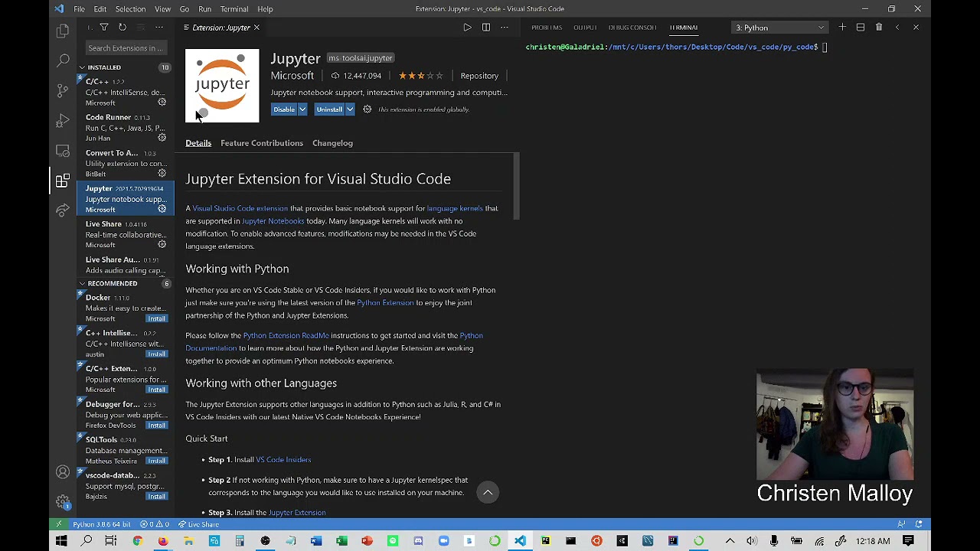The width and height of the screenshot is (980, 551).
Task: Open Jupyter extension settings gear in details
Action: tap(367, 109)
